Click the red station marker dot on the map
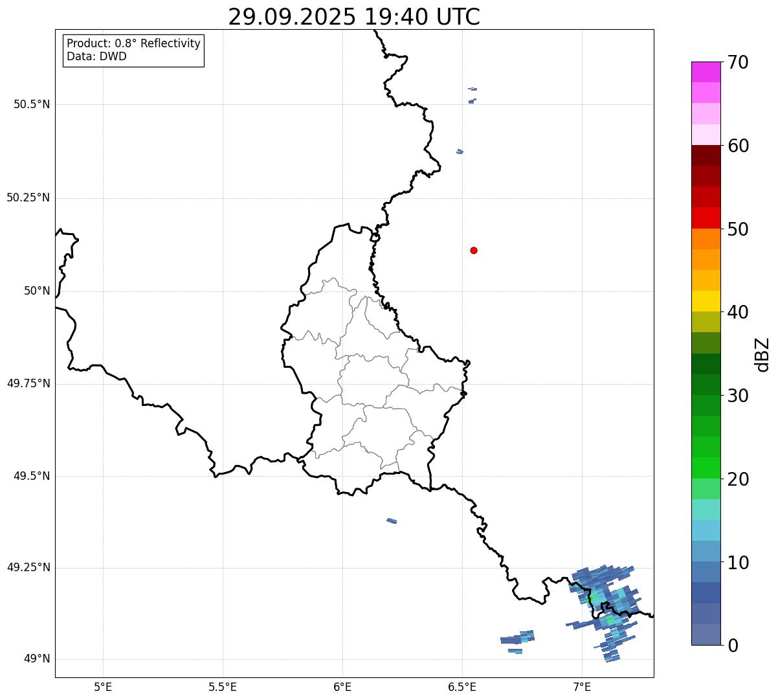778x700 pixels. [x=474, y=250]
